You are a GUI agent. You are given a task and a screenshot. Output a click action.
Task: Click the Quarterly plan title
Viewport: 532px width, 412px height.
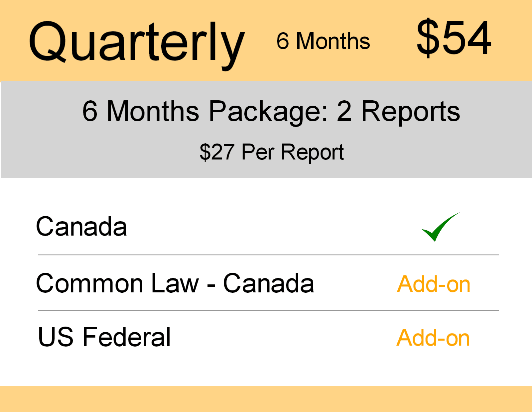pos(136,43)
